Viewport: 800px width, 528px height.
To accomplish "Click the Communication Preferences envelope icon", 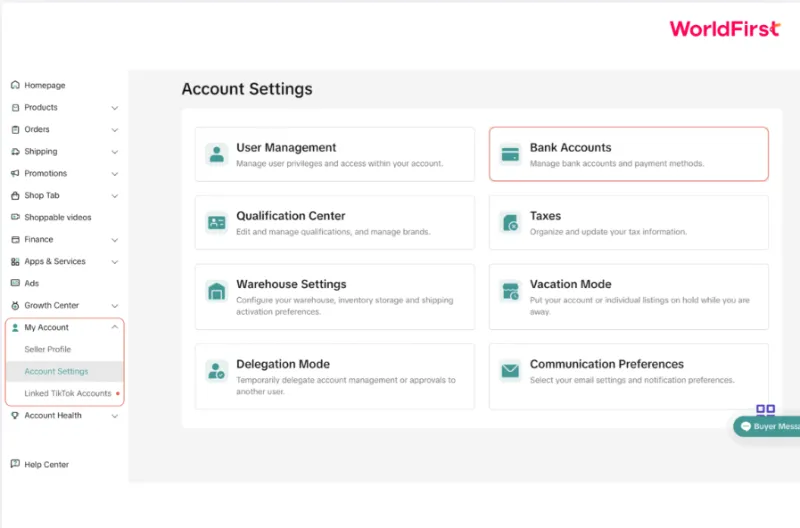I will coord(510,371).
